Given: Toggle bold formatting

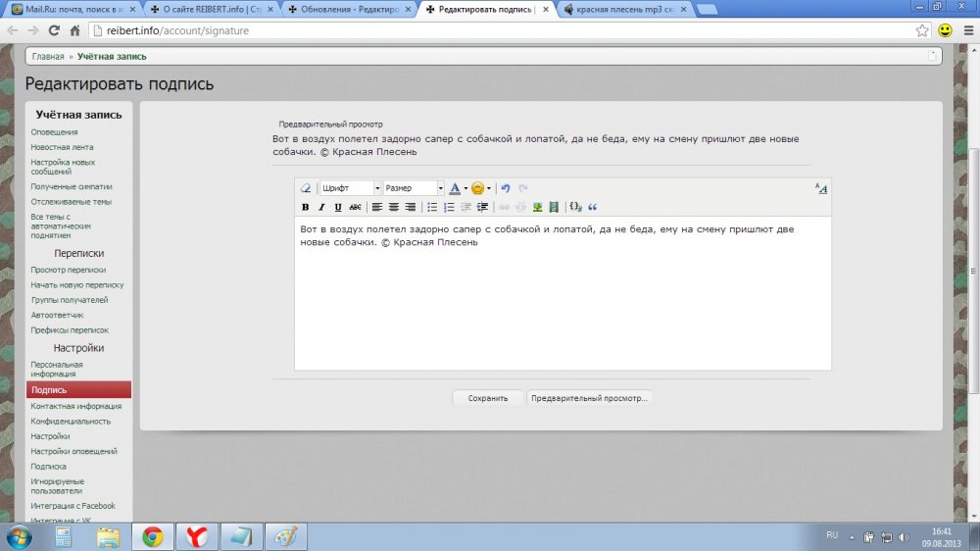Looking at the screenshot, I should 305,207.
